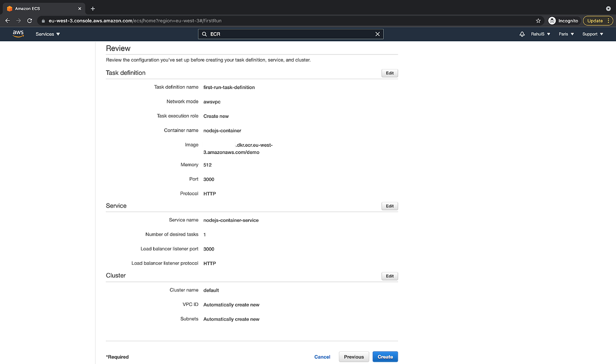Viewport: 616px width, 364px height.
Task: Click the Protocol value 'HTTP'
Action: pyautogui.click(x=209, y=193)
